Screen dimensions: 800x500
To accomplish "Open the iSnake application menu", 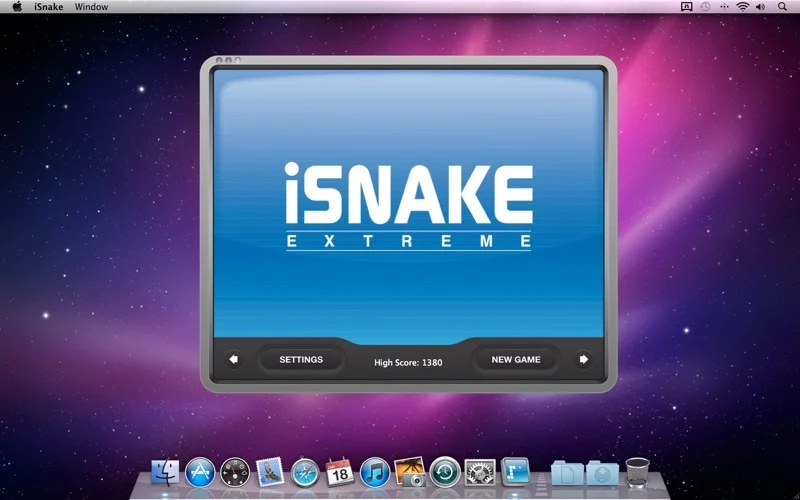I will [x=48, y=7].
